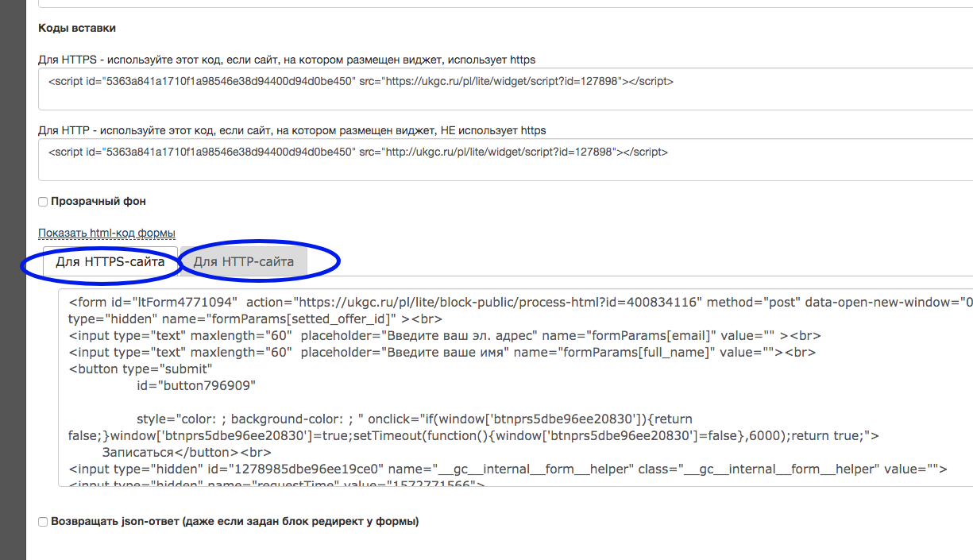This screenshot has width=973, height=560.
Task: Click inside the form HTML code textarea
Action: point(515,387)
